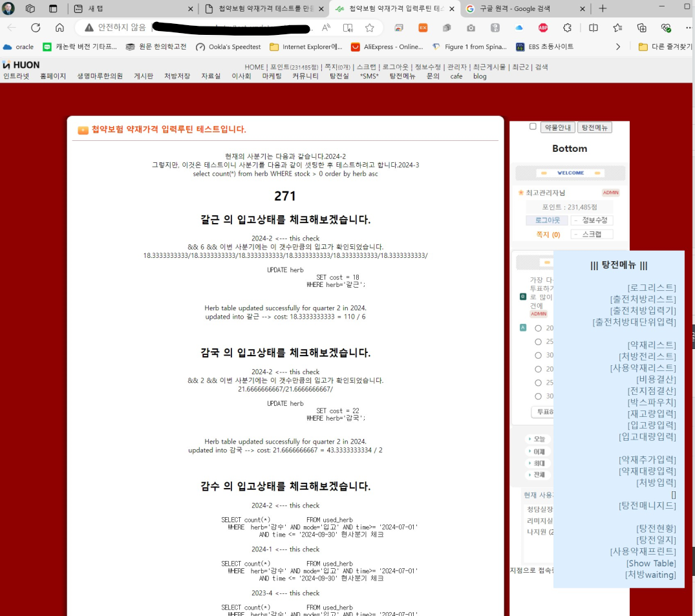Viewport: 695px width, 616px height.
Task: Click 최근게시물 link in top nav
Action: (x=489, y=67)
